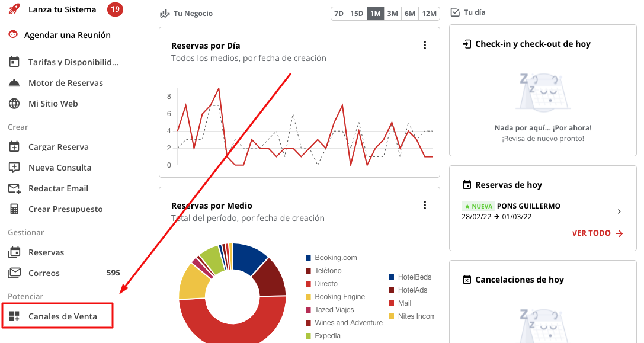Image resolution: width=644 pixels, height=343 pixels.
Task: Click the rocket icon beside Lanza tu Sistema
Action: [x=14, y=9]
